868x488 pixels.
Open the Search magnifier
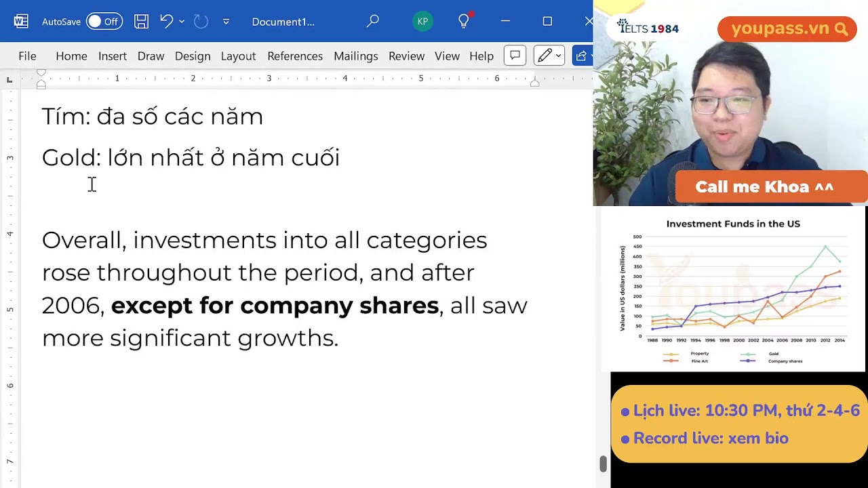click(x=372, y=22)
